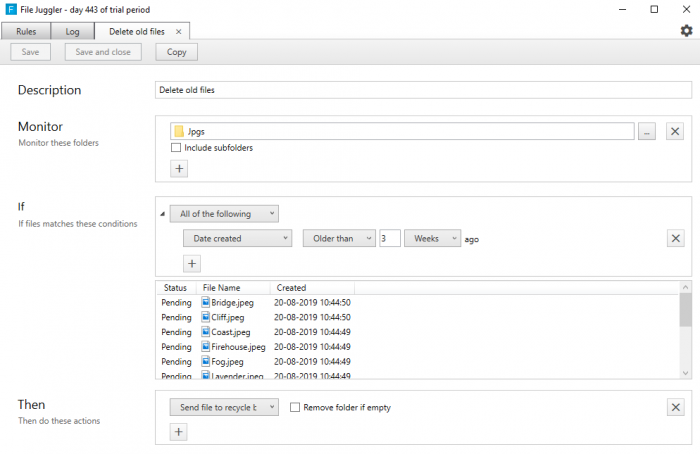Maximize the File Juggler window

click(654, 9)
